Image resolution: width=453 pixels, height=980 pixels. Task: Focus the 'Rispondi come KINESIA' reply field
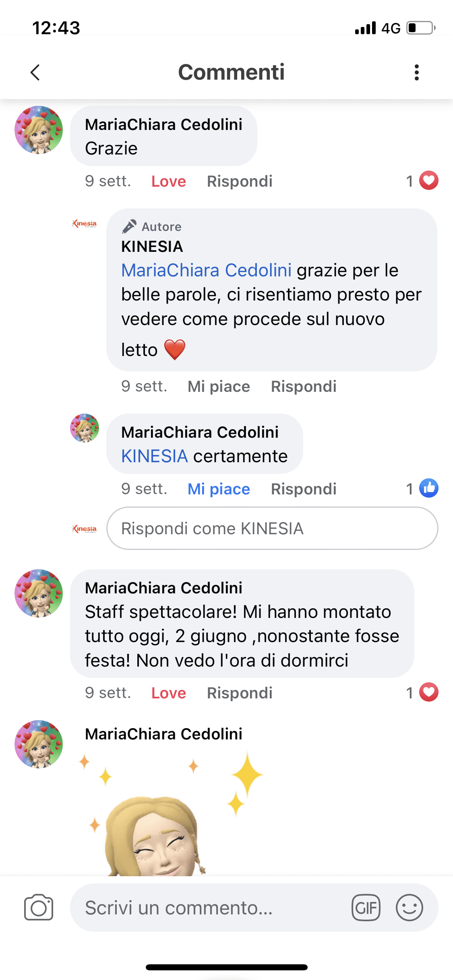click(272, 528)
